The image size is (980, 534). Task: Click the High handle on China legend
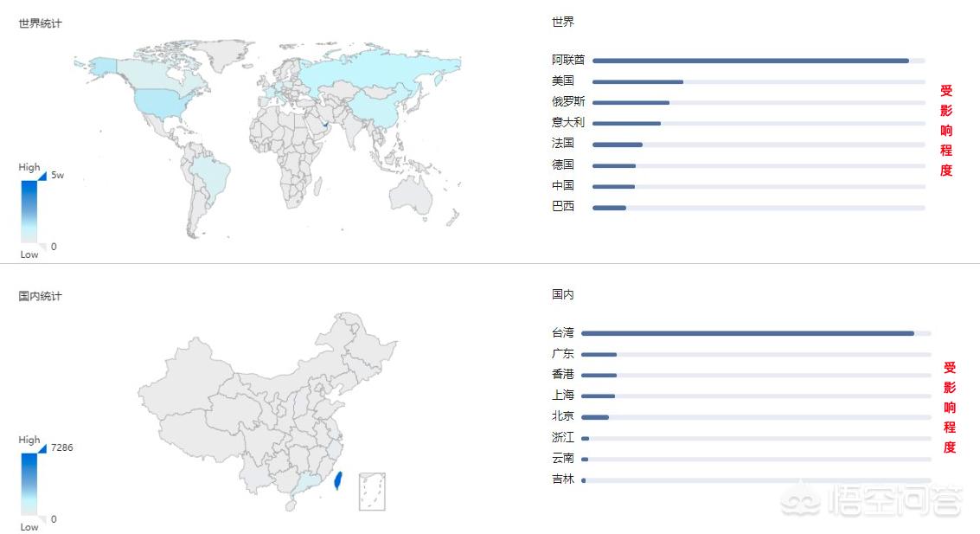(42, 448)
